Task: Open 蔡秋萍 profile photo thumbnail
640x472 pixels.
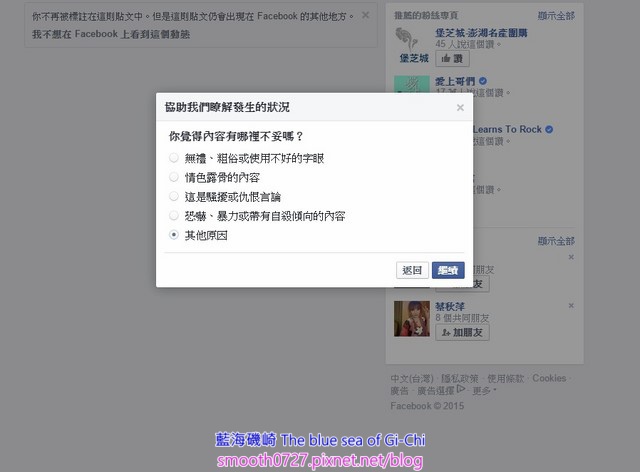Action: coord(412,319)
